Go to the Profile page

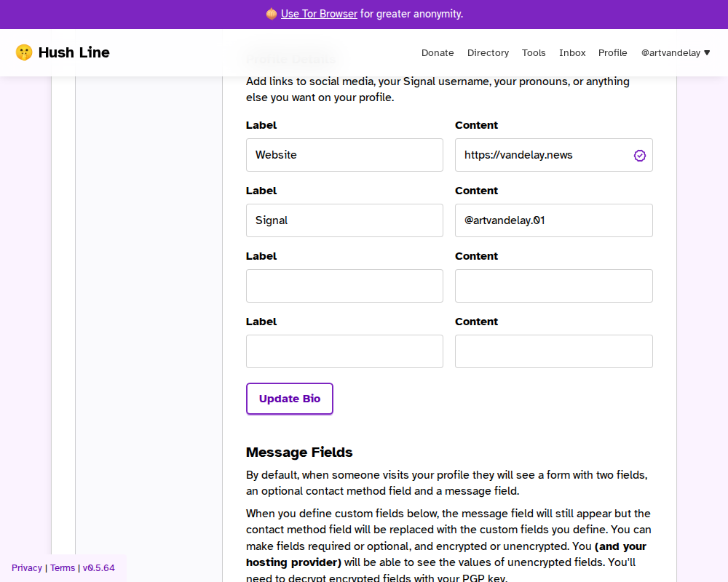pos(612,52)
